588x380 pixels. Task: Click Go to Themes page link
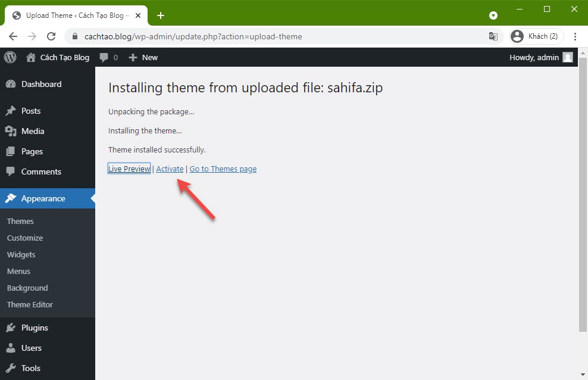223,169
